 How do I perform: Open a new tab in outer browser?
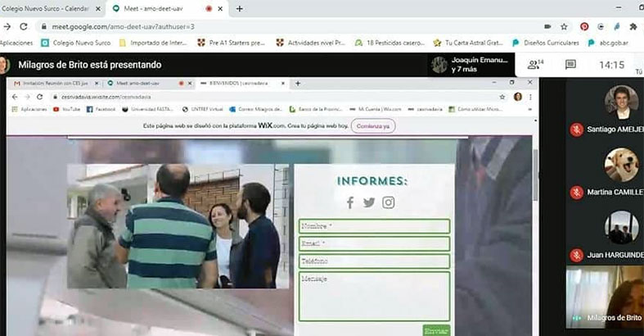[240, 9]
